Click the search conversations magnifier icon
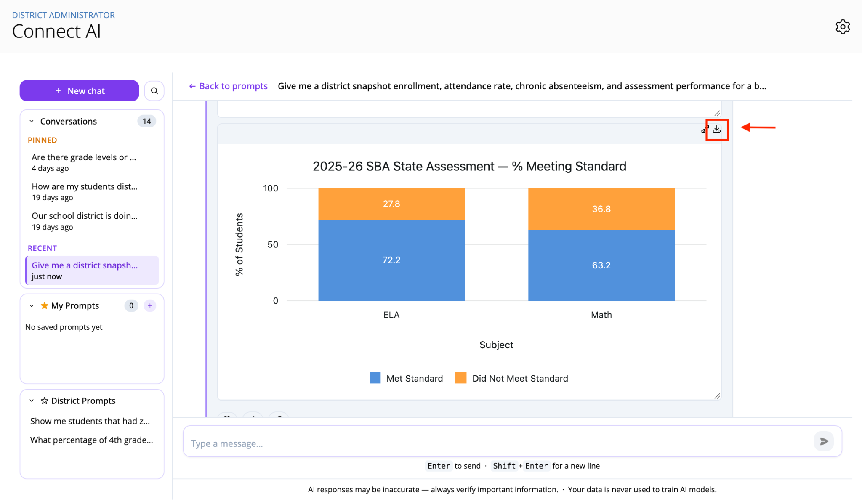This screenshot has height=504, width=862. [x=154, y=91]
